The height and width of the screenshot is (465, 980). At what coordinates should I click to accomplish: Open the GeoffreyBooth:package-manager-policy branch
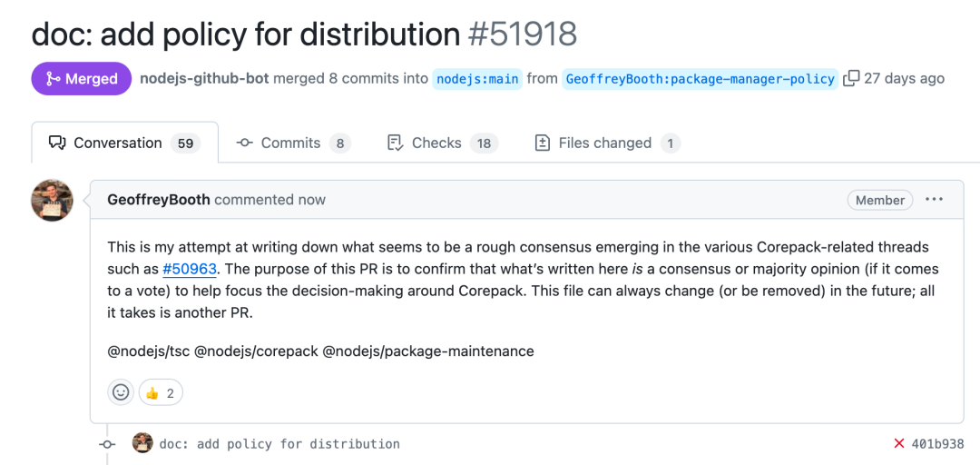click(700, 79)
